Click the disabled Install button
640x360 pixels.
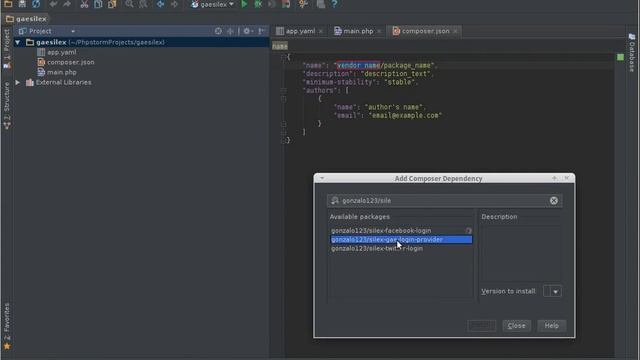[482, 326]
